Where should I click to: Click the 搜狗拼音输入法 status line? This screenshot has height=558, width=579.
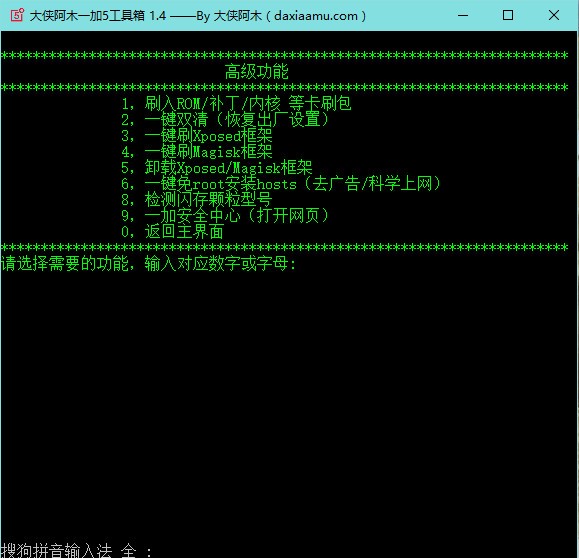pyautogui.click(x=76, y=550)
